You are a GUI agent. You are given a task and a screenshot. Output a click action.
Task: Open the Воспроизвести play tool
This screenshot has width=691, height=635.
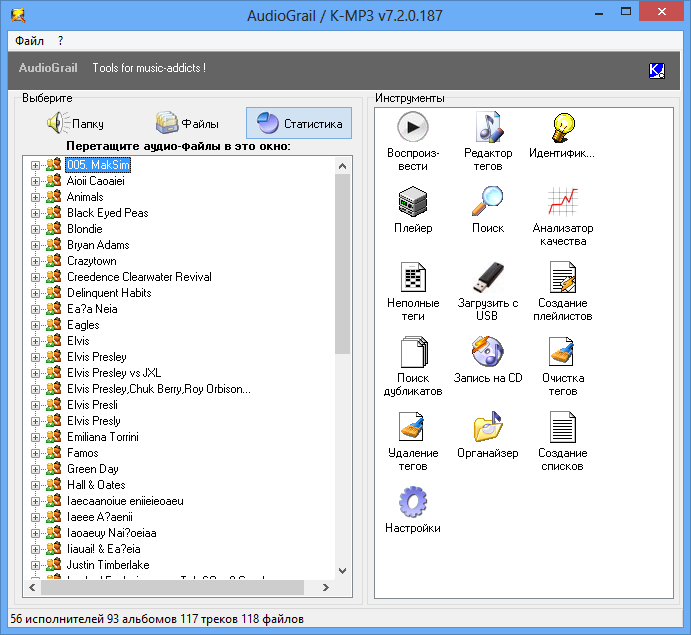click(x=413, y=141)
